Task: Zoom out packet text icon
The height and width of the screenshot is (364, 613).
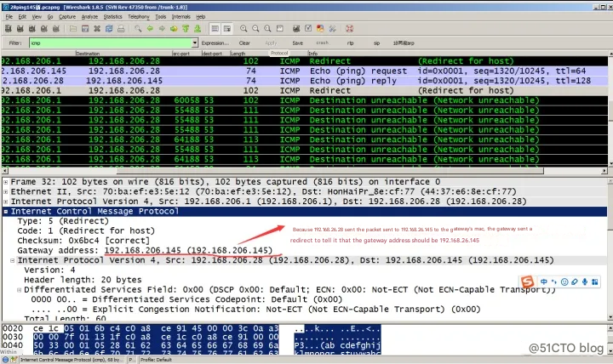Action: 255,29
